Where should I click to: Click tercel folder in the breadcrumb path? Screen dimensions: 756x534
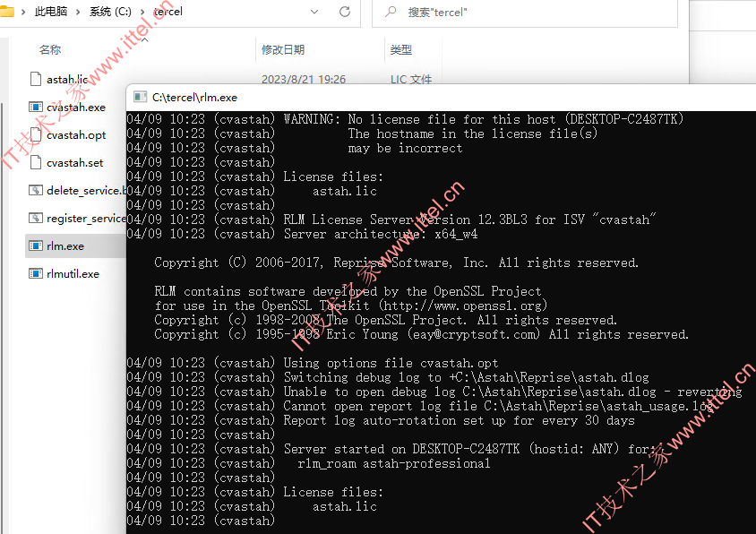point(168,12)
